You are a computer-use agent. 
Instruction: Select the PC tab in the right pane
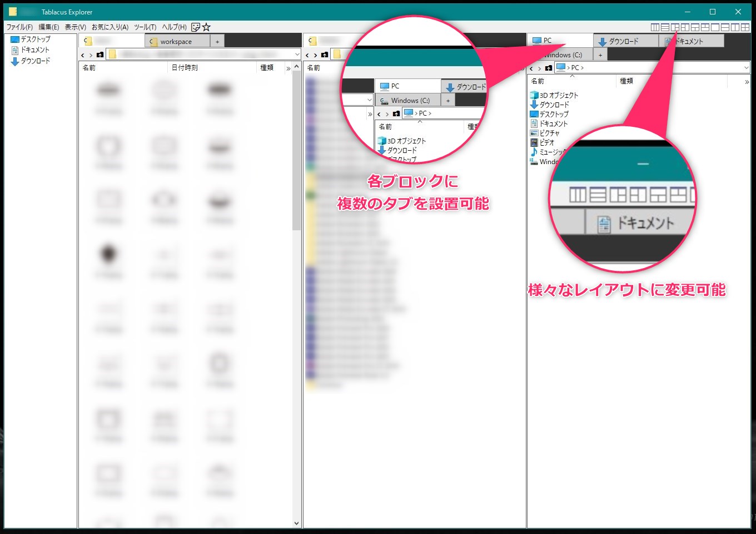pos(560,41)
